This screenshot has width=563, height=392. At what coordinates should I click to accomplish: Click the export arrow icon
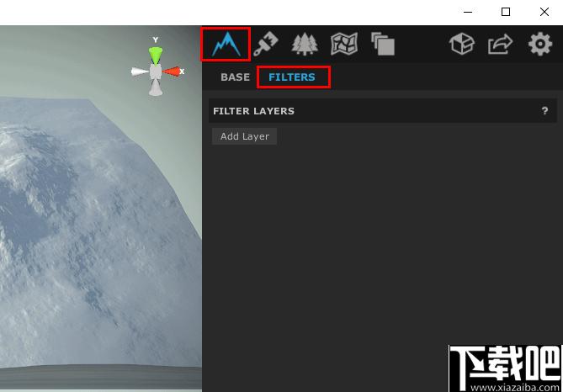click(x=500, y=44)
